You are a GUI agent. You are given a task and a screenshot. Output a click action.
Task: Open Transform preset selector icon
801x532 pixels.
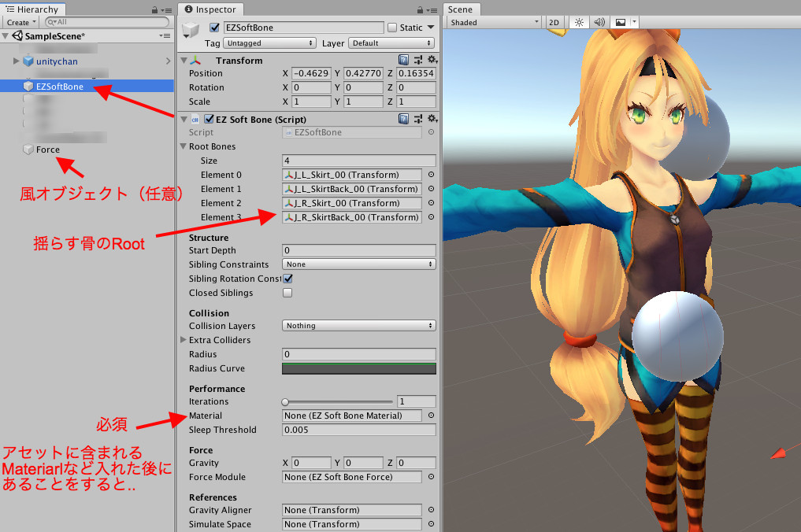[x=418, y=61]
